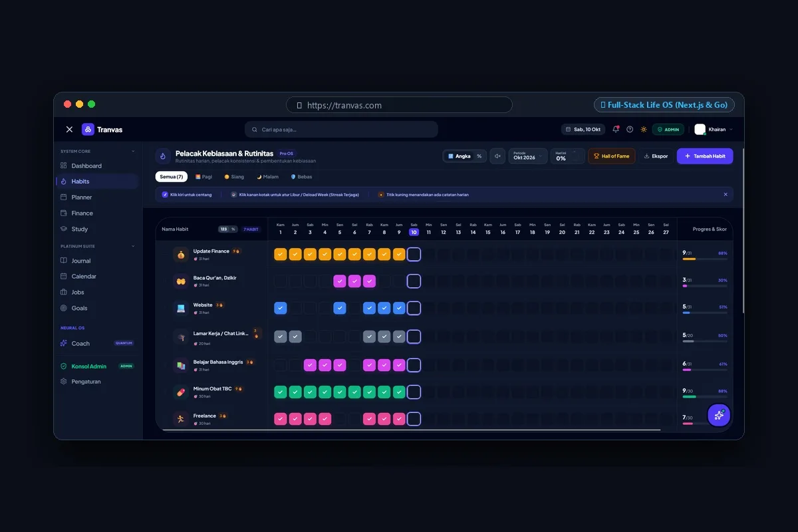Uncheck Website on day 1
The height and width of the screenshot is (532, 798).
[281, 308]
